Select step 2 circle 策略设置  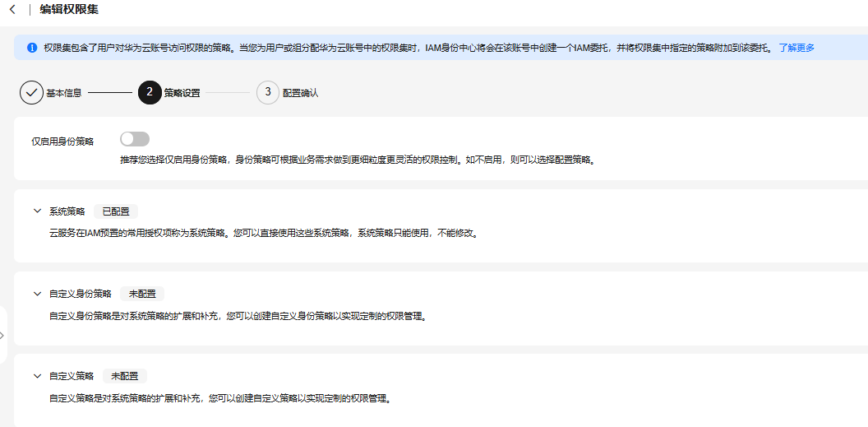click(150, 92)
